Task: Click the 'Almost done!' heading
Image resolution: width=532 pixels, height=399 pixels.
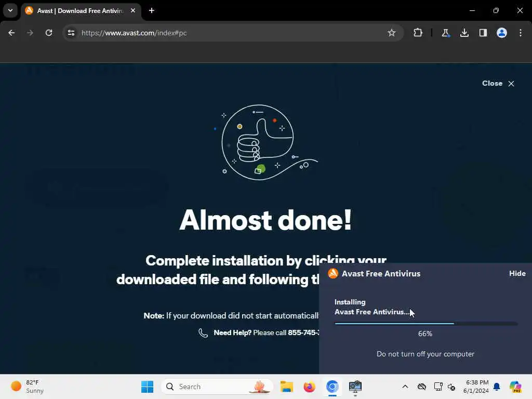Action: click(265, 220)
